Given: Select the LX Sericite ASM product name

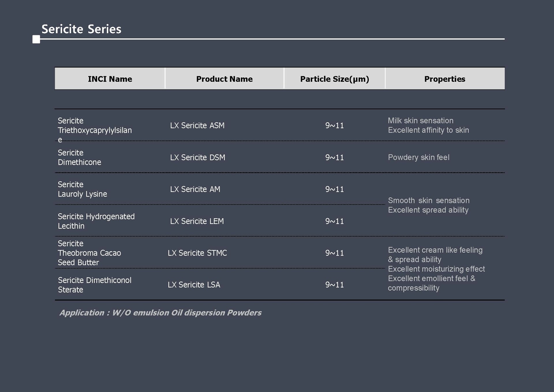Looking at the screenshot, I should (197, 126).
